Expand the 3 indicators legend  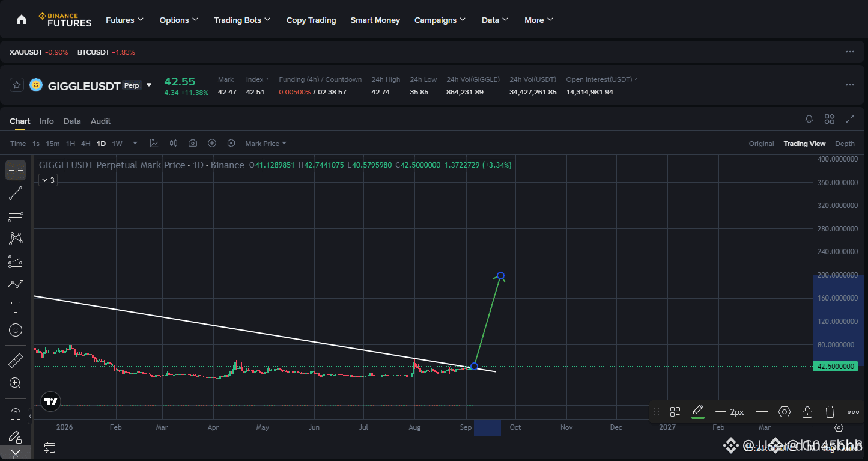coord(48,180)
